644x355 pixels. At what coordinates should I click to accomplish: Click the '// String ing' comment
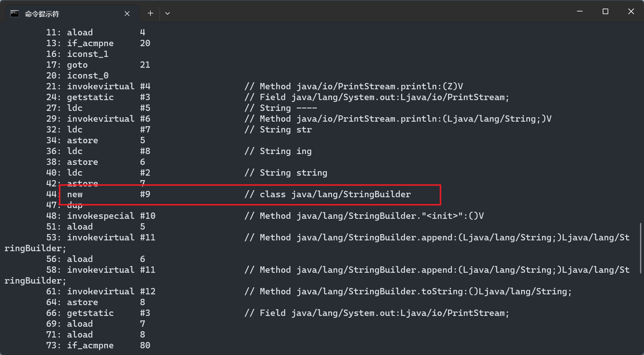(278, 151)
